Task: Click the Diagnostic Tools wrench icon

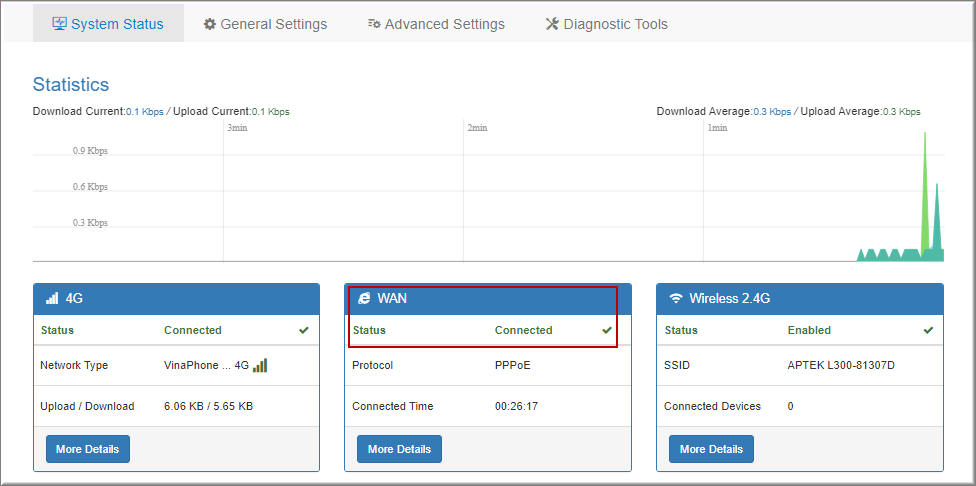Action: coord(552,24)
